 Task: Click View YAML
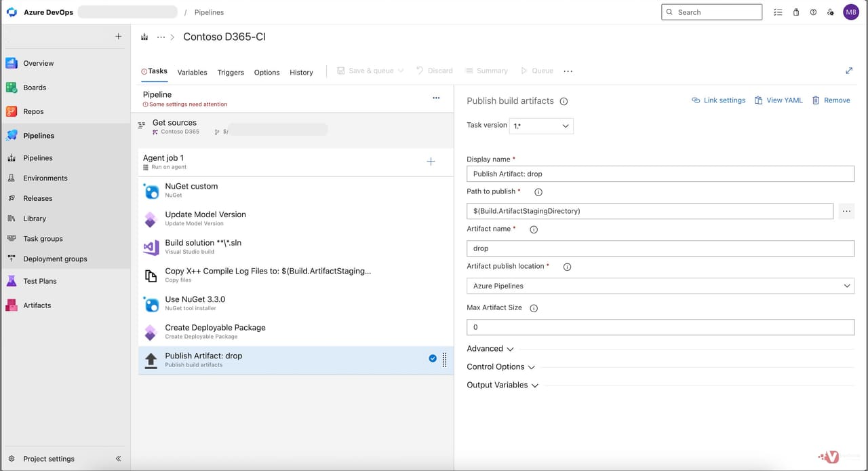[778, 100]
